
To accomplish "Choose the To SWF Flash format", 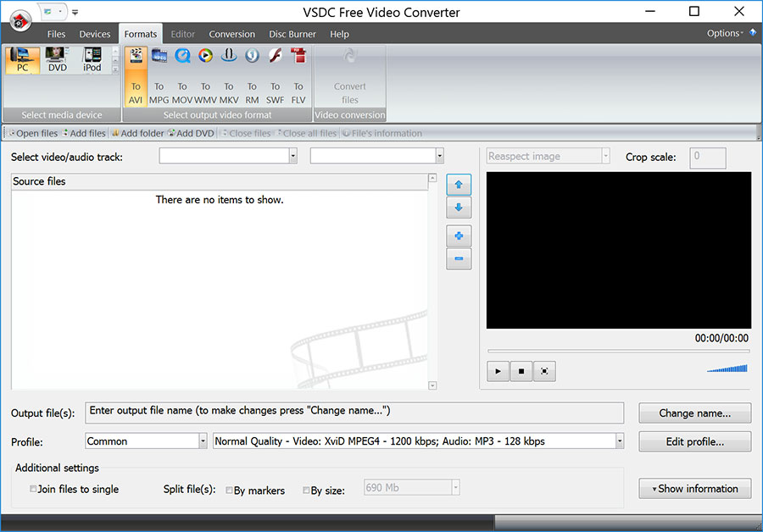I will click(275, 76).
